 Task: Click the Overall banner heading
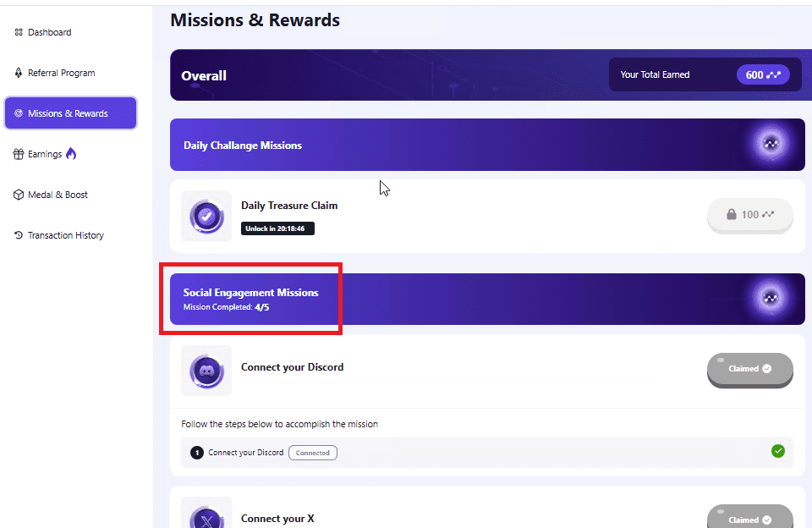[x=204, y=75]
